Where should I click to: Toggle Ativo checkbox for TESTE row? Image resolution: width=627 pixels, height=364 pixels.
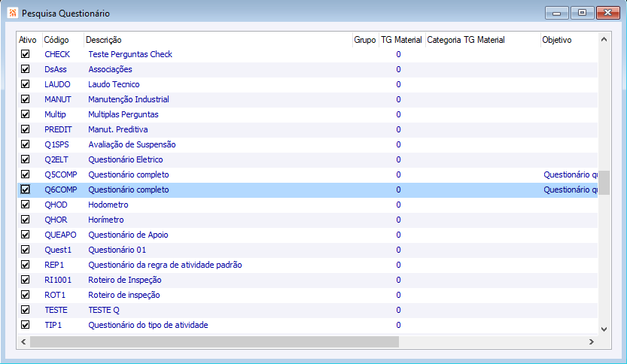coord(25,310)
